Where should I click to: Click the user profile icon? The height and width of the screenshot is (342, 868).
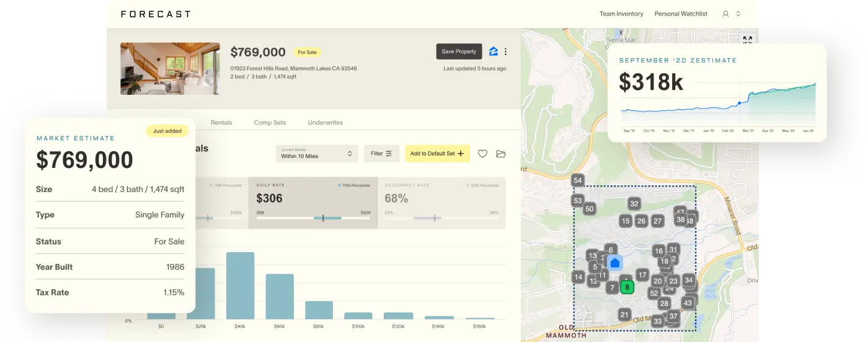pyautogui.click(x=726, y=14)
